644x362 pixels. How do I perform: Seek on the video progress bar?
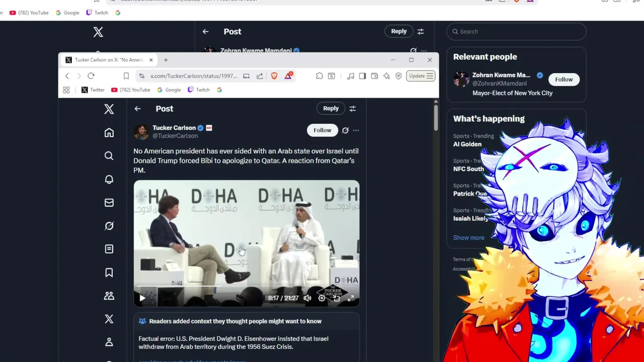(247, 286)
